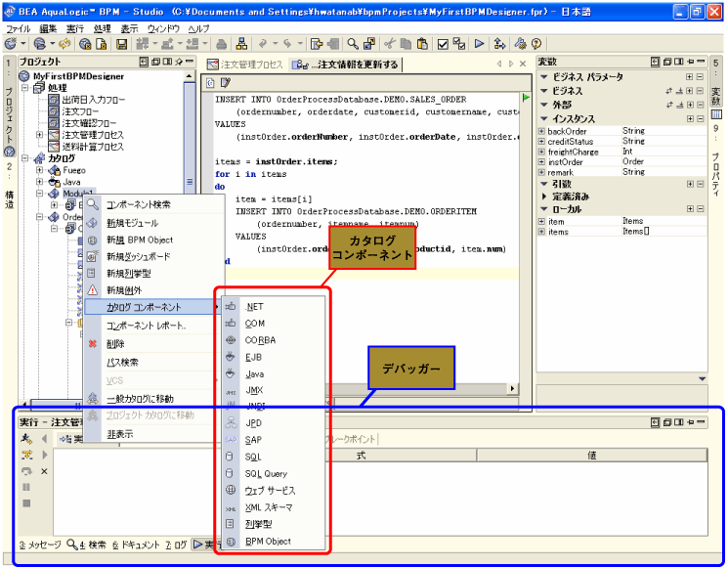Click the stop debugger square icon
This screenshot has width=728, height=567.
point(26,503)
